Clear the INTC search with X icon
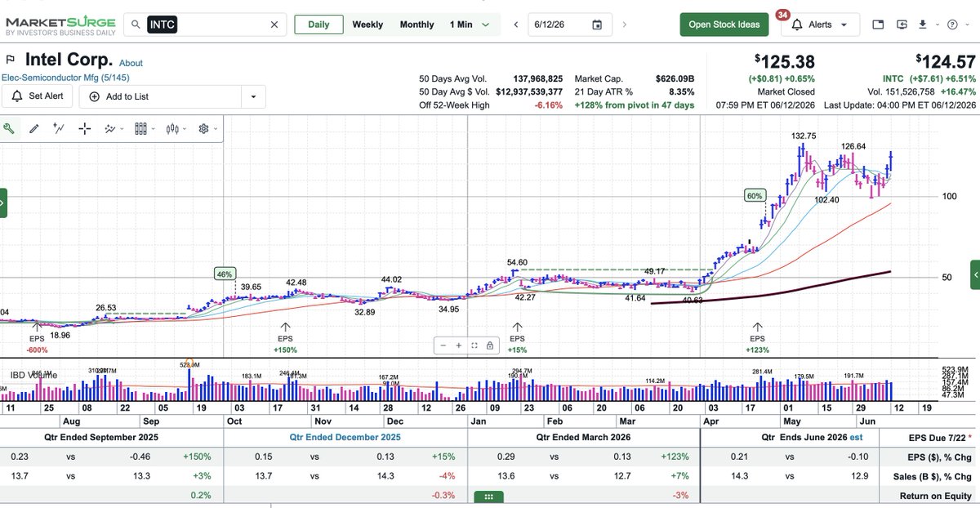 coord(275,25)
